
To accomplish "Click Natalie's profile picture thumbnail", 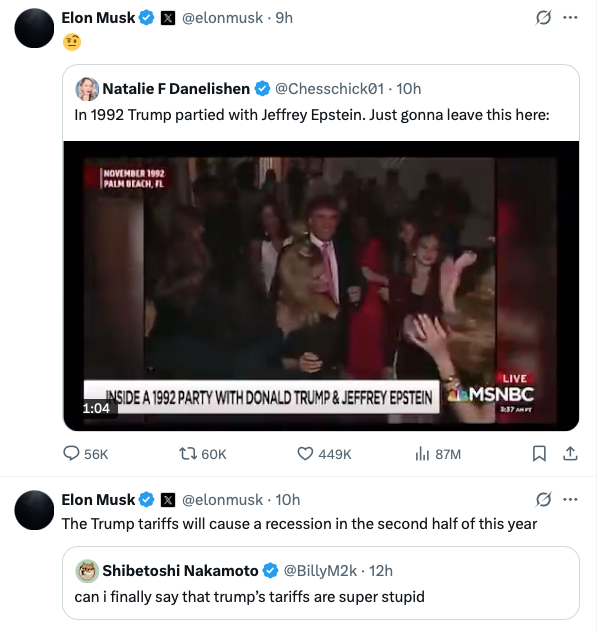I will point(87,89).
